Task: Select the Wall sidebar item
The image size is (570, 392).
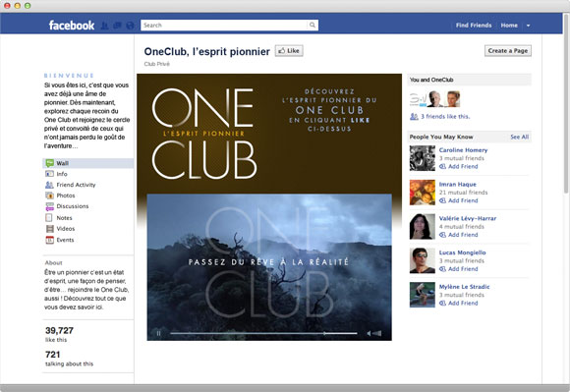Action: pos(88,163)
